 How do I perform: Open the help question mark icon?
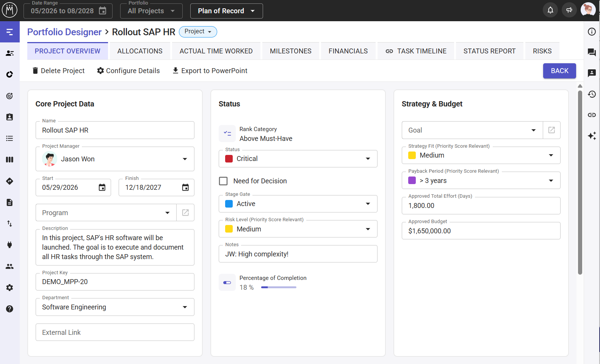(x=10, y=309)
